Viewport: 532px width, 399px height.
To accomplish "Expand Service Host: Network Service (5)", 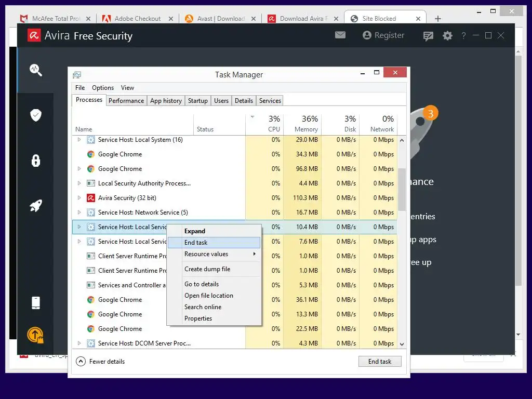I will point(79,212).
